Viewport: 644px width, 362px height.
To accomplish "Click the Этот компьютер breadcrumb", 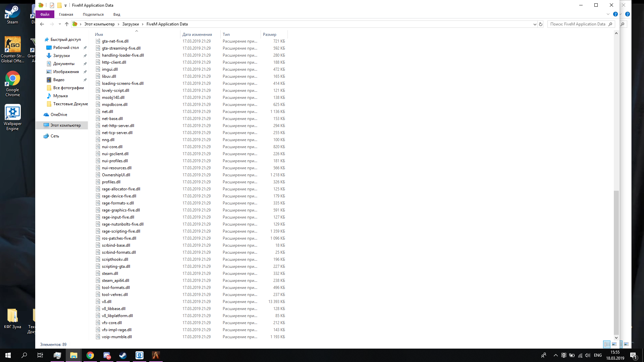I will pyautogui.click(x=99, y=24).
